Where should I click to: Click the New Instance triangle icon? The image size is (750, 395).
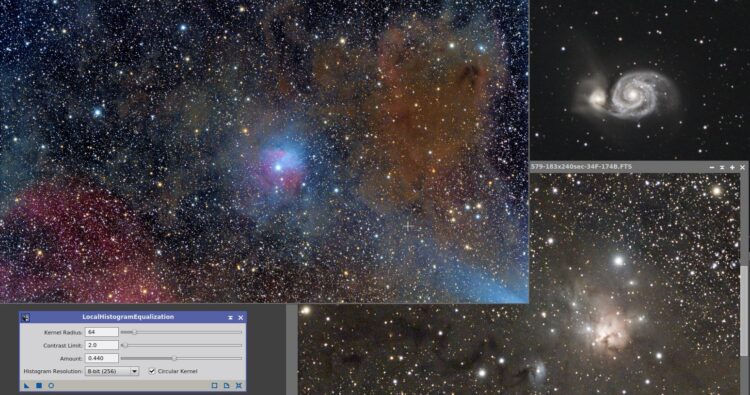[27, 385]
